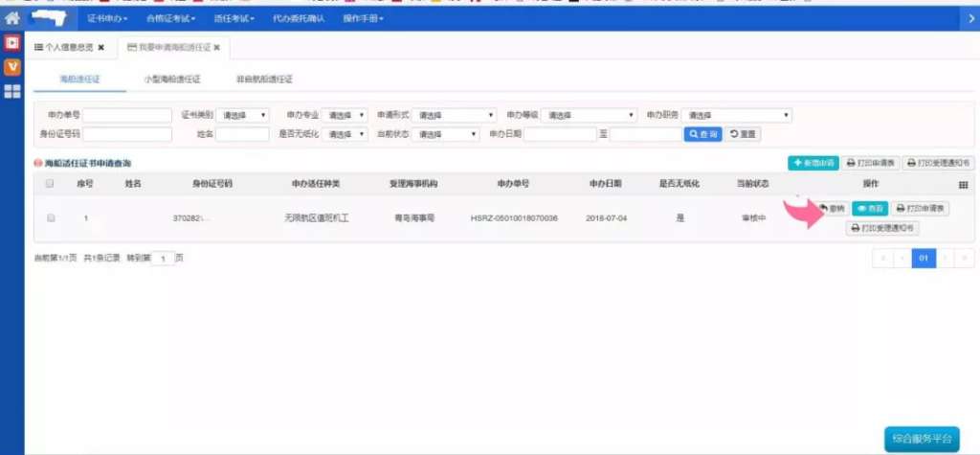
Task: Select the 小型海船适任证 sub-tab
Action: [x=172, y=80]
